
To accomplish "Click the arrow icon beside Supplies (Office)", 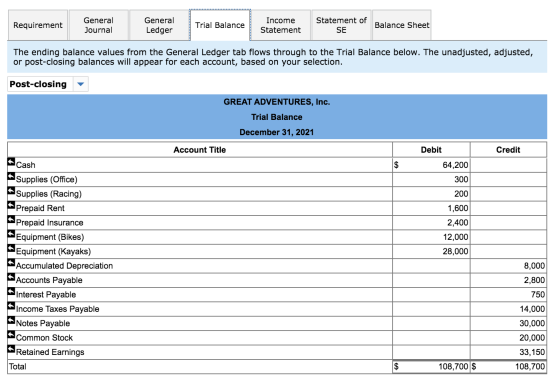I will 11,176.
